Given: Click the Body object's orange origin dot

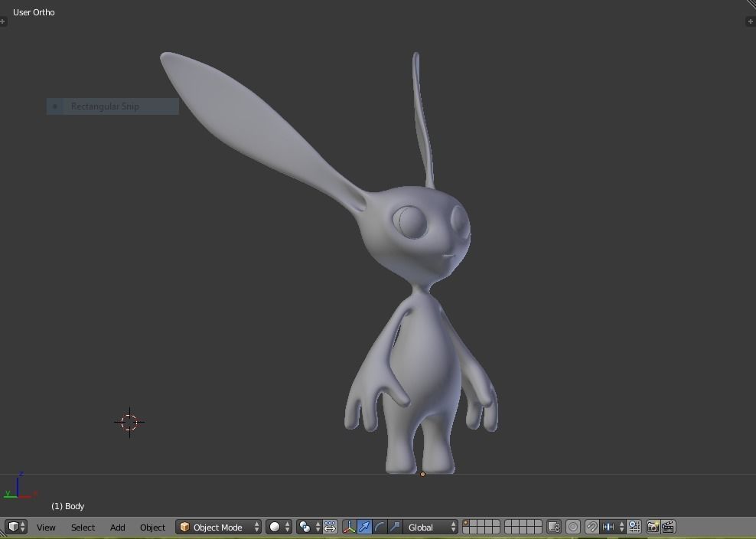Looking at the screenshot, I should tap(423, 475).
